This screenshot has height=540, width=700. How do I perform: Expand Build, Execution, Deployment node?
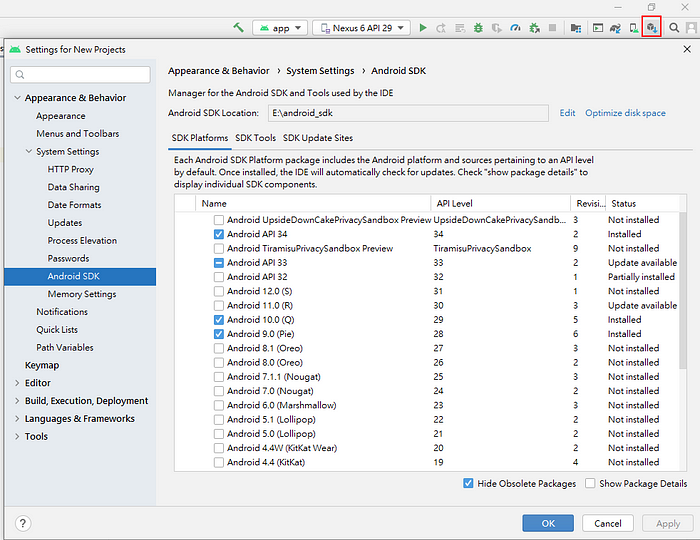tap(17, 401)
